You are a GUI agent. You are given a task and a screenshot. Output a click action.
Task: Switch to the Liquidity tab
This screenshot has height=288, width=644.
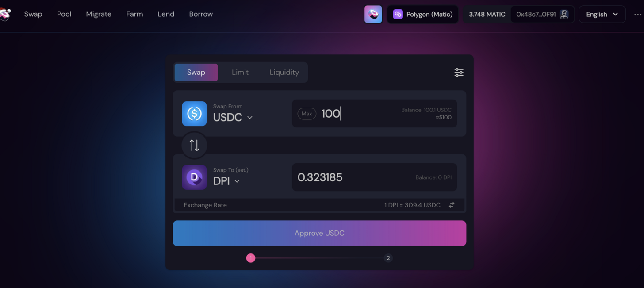284,72
